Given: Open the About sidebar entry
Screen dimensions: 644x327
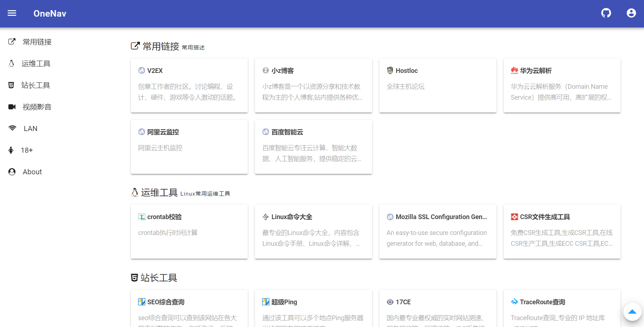Looking at the screenshot, I should pyautogui.click(x=32, y=172).
